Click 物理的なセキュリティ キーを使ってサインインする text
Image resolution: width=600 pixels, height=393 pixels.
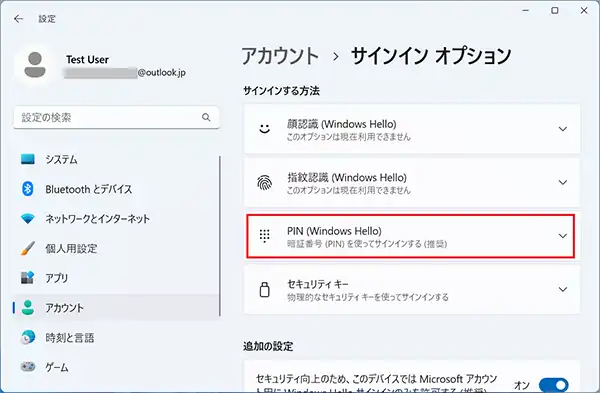pyautogui.click(x=367, y=297)
